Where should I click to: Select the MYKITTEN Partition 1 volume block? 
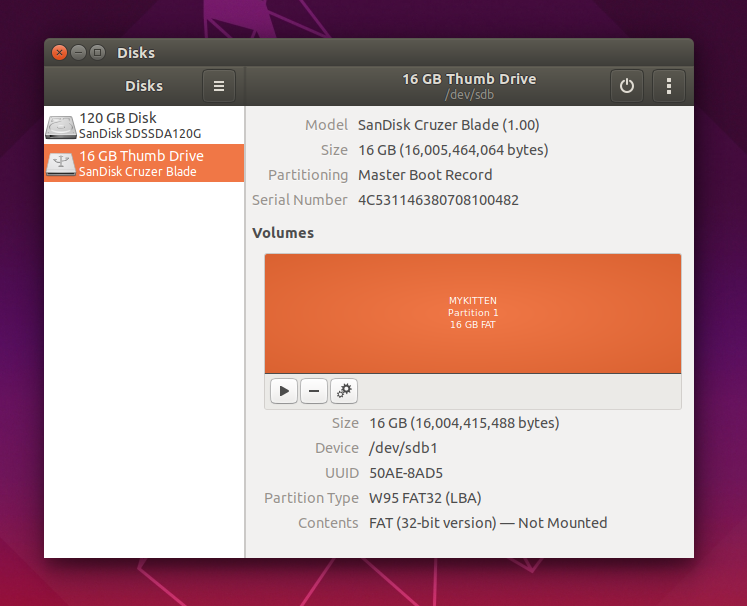(x=473, y=313)
